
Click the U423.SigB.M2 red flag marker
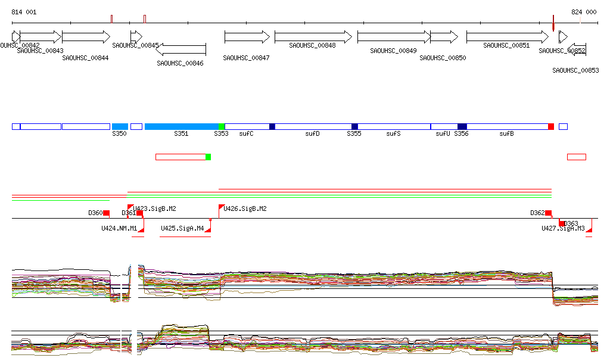click(130, 207)
